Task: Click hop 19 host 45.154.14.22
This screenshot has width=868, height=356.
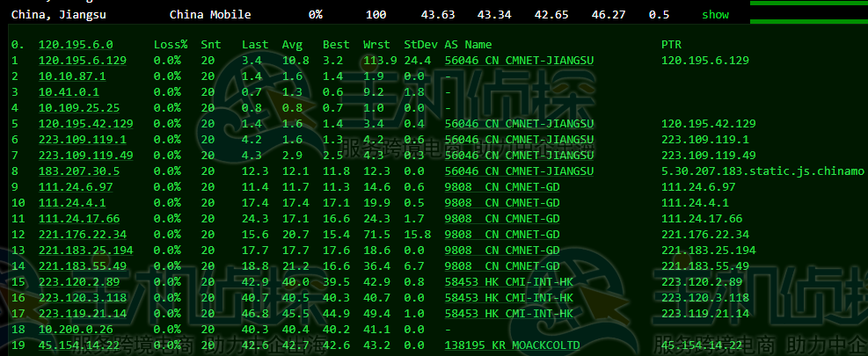Action: (x=78, y=345)
